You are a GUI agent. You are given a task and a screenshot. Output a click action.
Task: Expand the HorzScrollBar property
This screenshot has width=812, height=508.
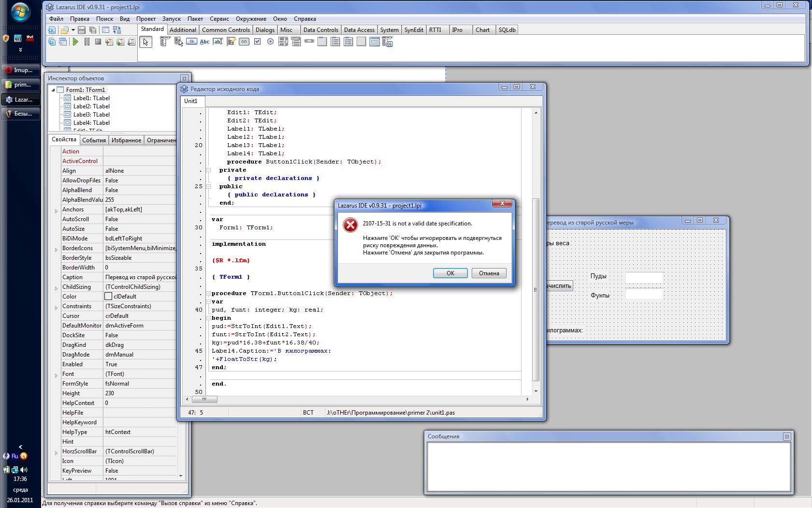56,452
